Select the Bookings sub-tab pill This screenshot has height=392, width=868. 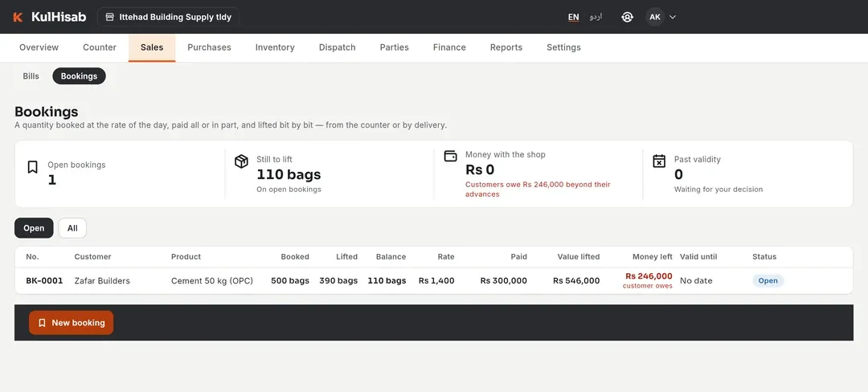79,76
